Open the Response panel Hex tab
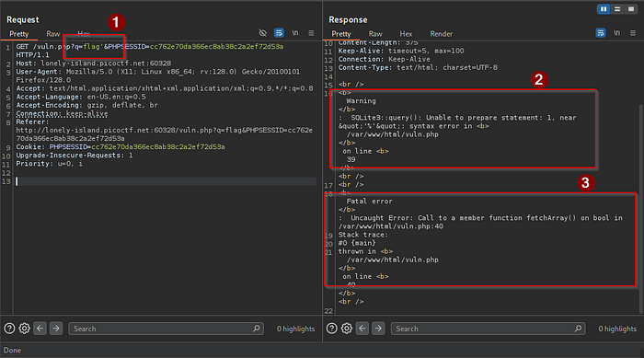 (x=406, y=34)
